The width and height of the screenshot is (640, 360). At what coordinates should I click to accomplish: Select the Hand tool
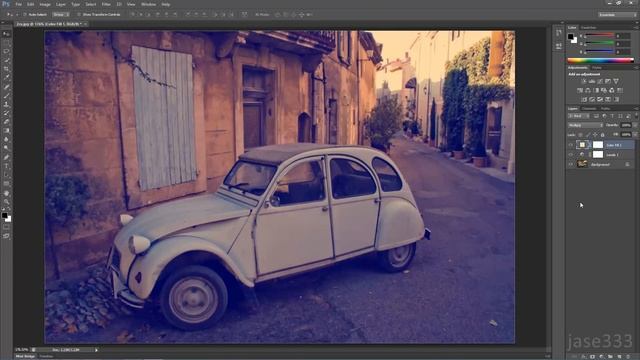tap(6, 193)
